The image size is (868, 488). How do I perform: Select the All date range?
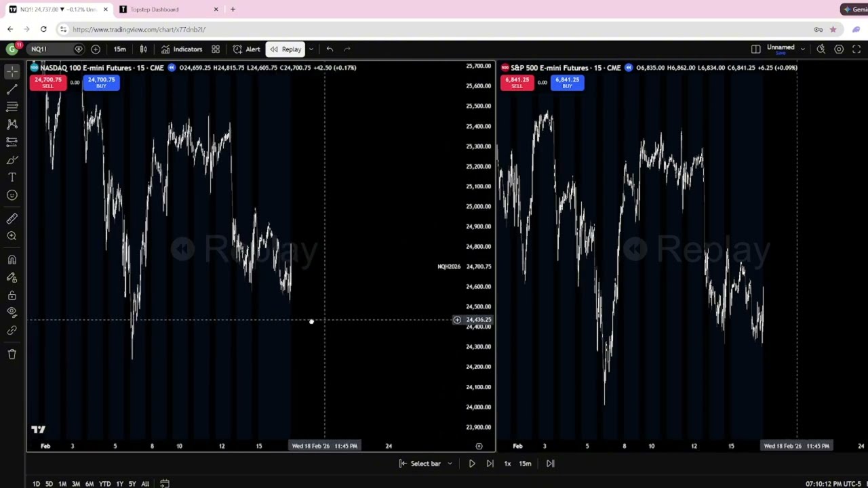(145, 484)
